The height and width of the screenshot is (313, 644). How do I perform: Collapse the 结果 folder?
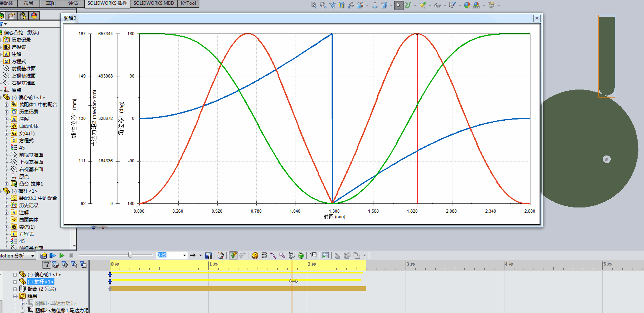pyautogui.click(x=15, y=296)
